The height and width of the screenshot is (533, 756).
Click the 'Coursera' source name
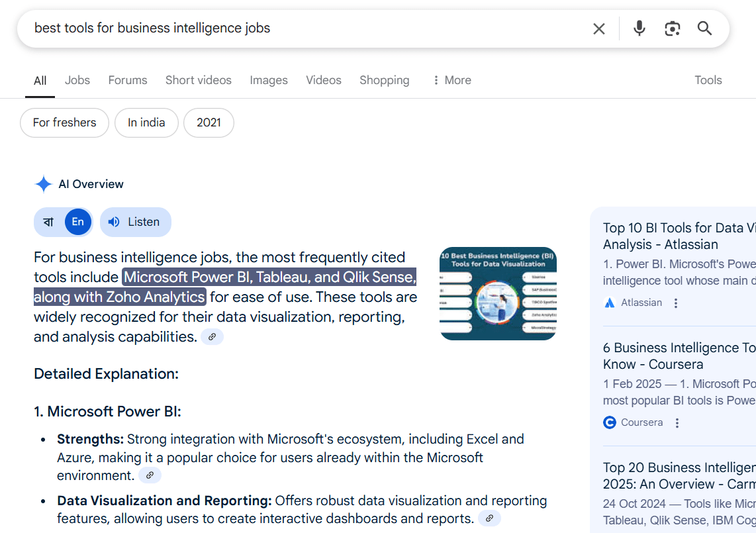641,422
